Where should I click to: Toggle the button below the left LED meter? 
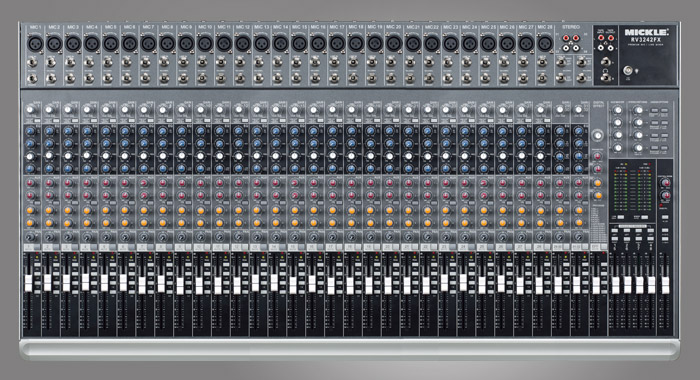pyautogui.click(x=621, y=217)
